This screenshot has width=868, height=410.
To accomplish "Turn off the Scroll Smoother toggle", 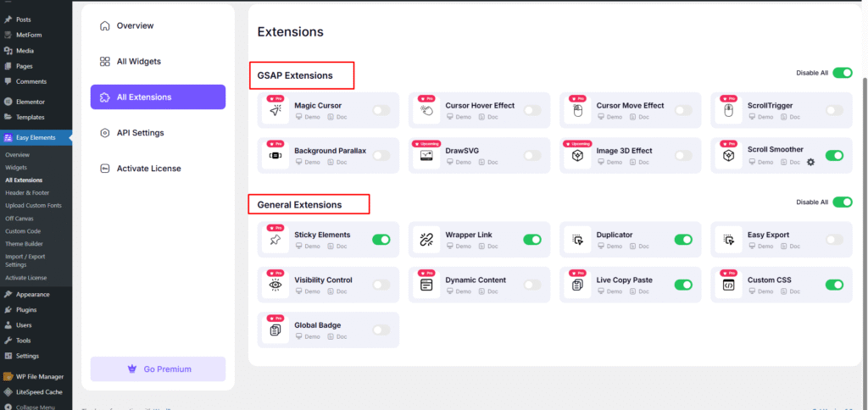I will point(834,155).
